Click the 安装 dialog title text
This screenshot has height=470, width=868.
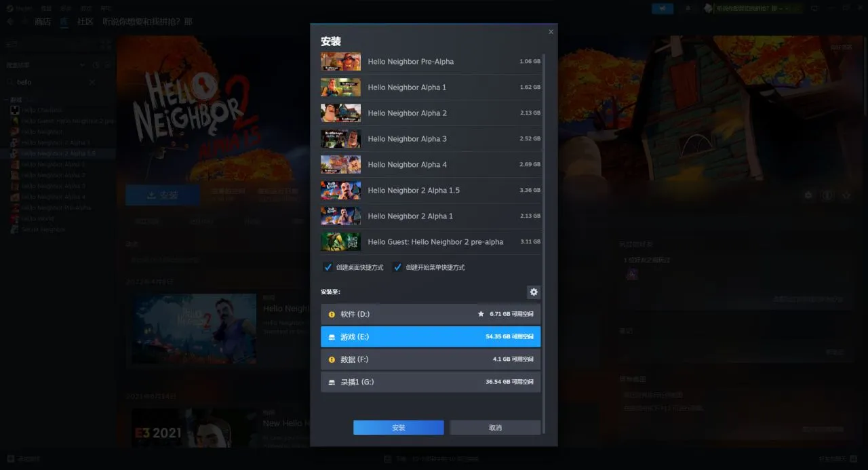pos(331,41)
